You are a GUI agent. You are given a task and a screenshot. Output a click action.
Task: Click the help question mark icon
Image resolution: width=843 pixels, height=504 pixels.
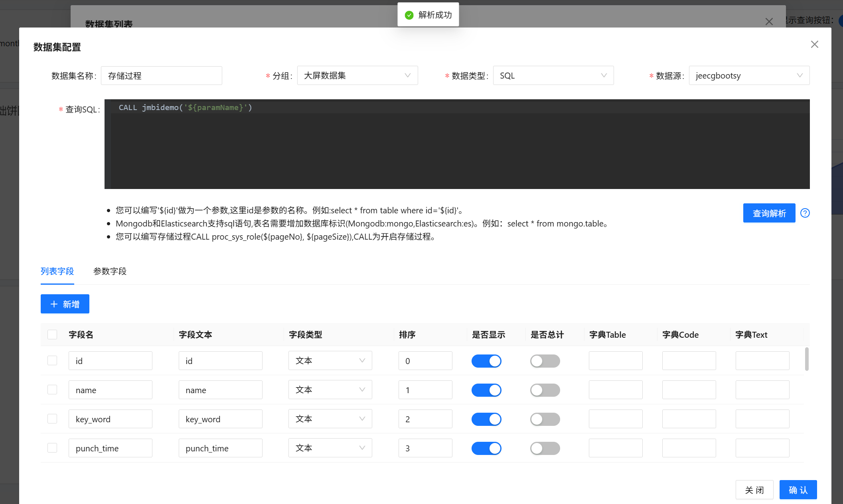[x=805, y=213]
